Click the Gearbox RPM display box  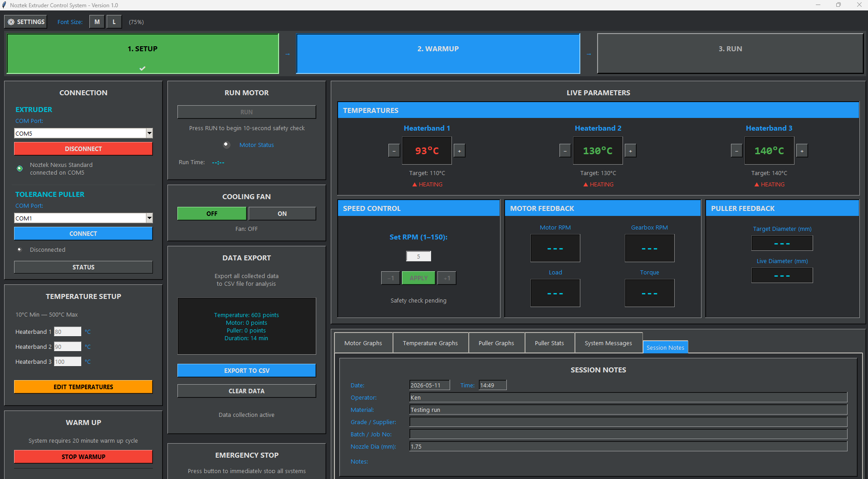[650, 248]
